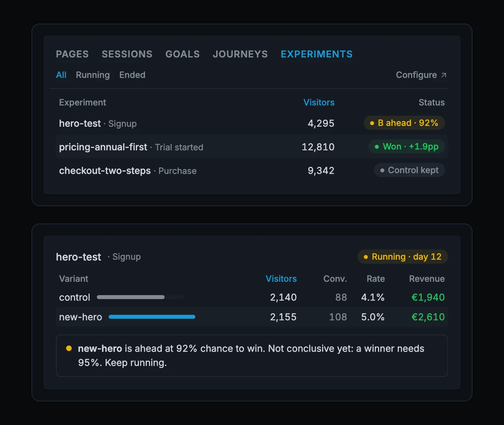This screenshot has height=425, width=504.
Task: Click the 9,342 visitors value
Action: [x=321, y=170]
